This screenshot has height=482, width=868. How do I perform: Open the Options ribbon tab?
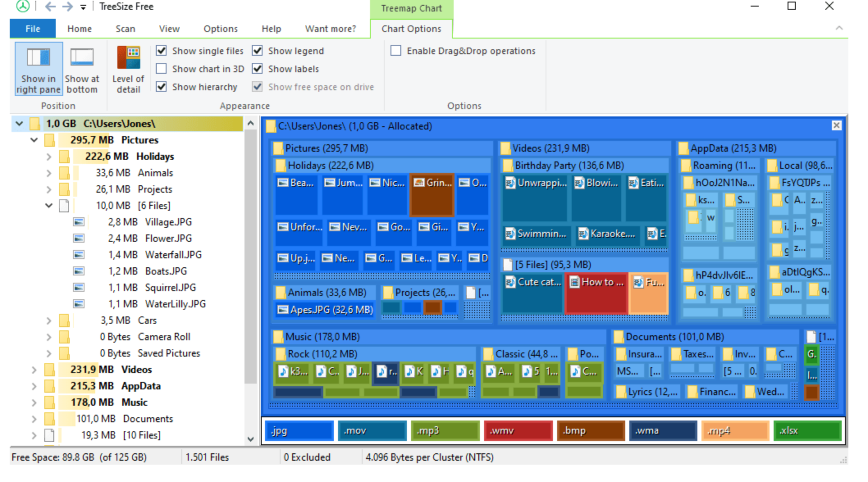click(221, 29)
